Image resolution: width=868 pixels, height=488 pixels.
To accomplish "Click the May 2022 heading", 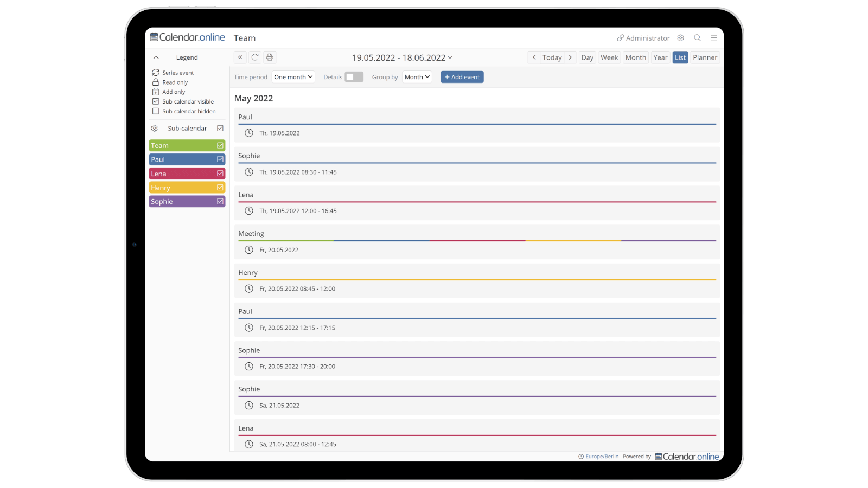I will 253,98.
